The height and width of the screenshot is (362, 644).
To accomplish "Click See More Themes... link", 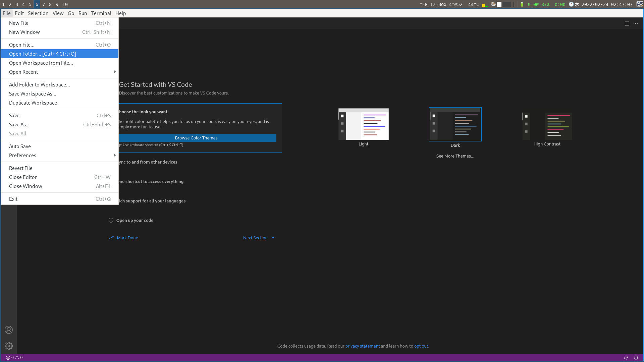I will click(x=455, y=156).
